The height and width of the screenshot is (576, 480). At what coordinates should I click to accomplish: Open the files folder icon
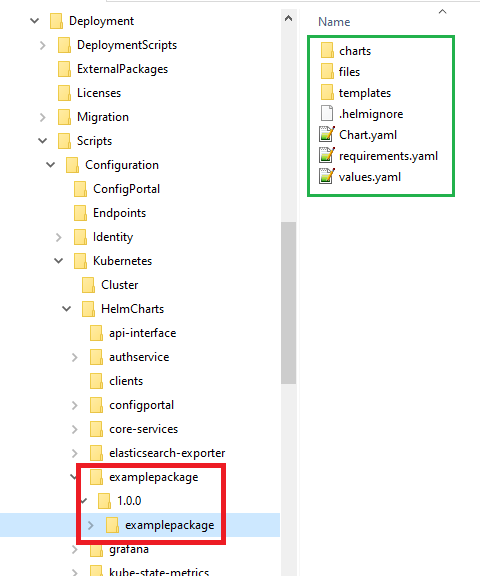tap(327, 71)
